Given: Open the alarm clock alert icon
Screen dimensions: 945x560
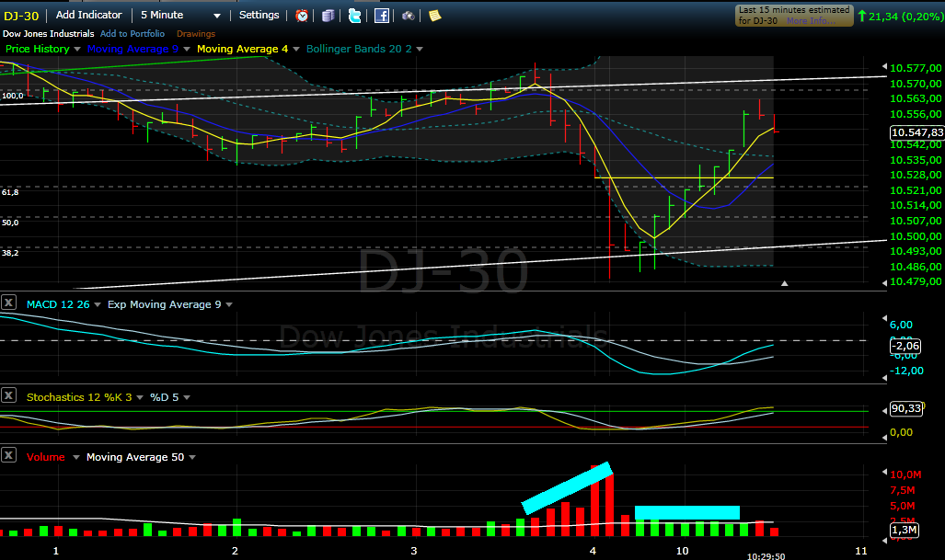Looking at the screenshot, I should pyautogui.click(x=302, y=16).
